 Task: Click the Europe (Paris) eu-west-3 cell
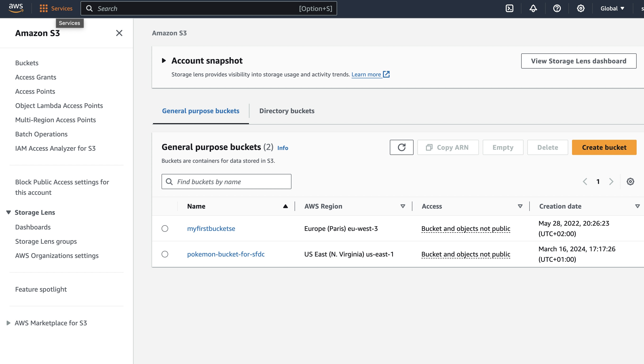[x=341, y=229]
